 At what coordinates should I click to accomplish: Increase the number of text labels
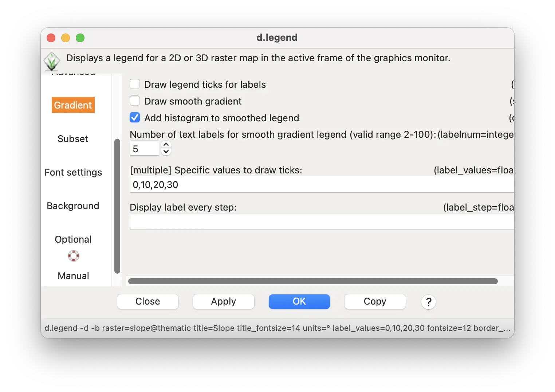[166, 145]
